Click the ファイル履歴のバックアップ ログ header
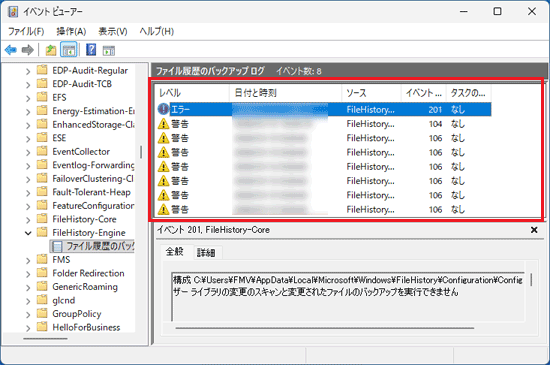550x365 pixels. point(210,71)
